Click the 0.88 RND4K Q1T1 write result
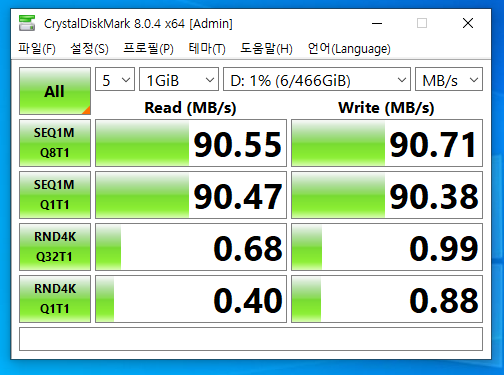 coord(387,299)
